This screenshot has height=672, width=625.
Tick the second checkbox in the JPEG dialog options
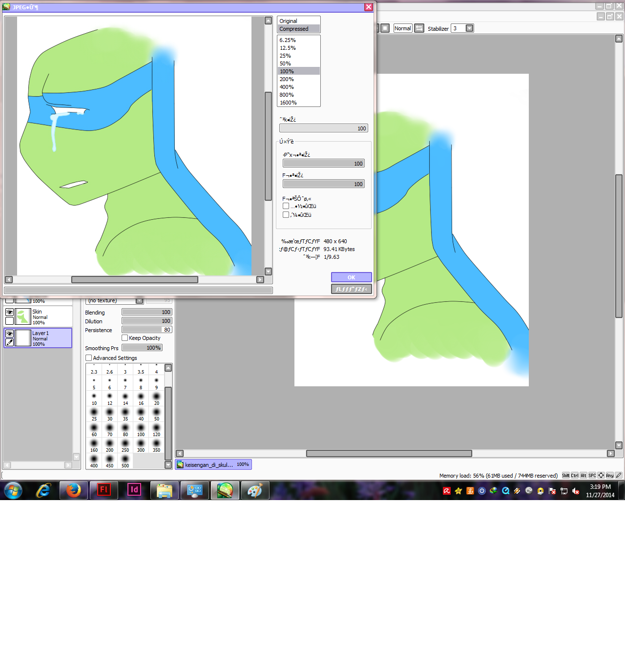(286, 215)
